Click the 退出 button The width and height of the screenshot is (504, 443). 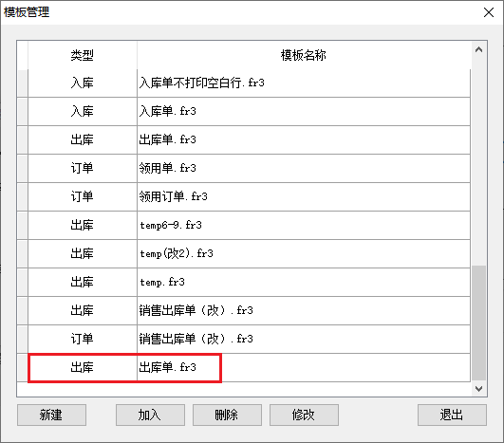(x=452, y=415)
